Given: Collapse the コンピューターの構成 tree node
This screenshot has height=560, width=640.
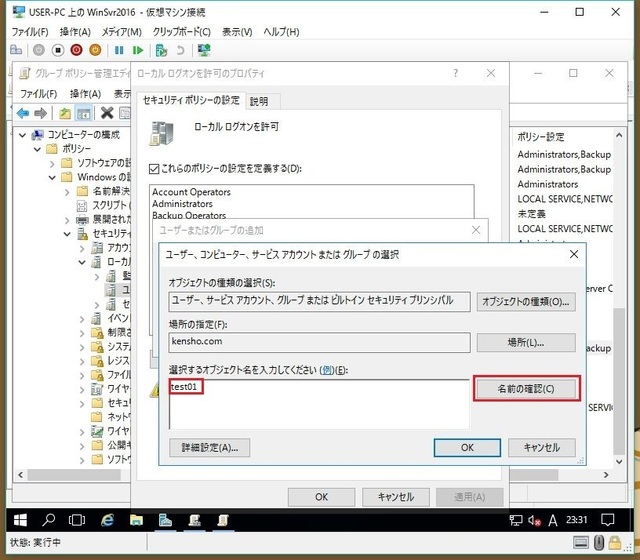Looking at the screenshot, I should coord(23,134).
